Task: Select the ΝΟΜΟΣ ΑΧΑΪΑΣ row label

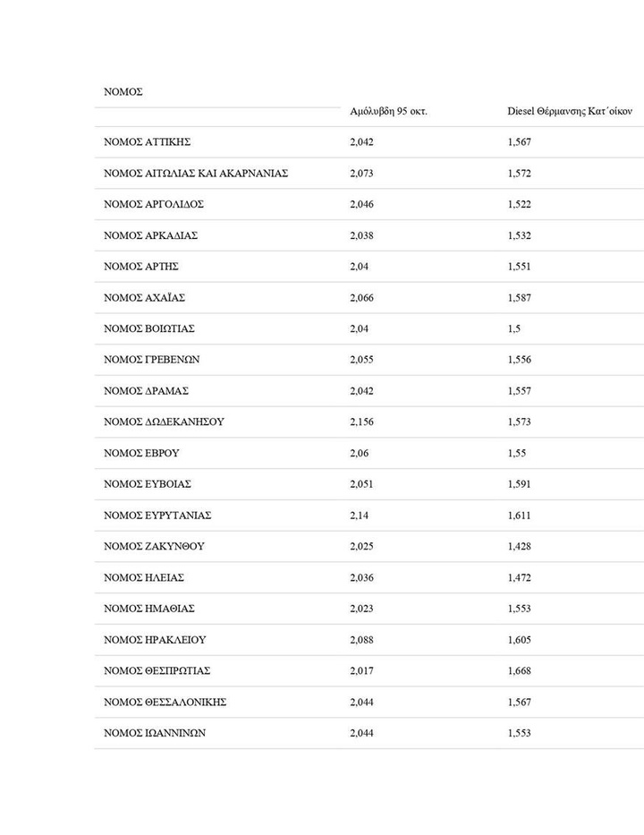Action: click(x=145, y=297)
